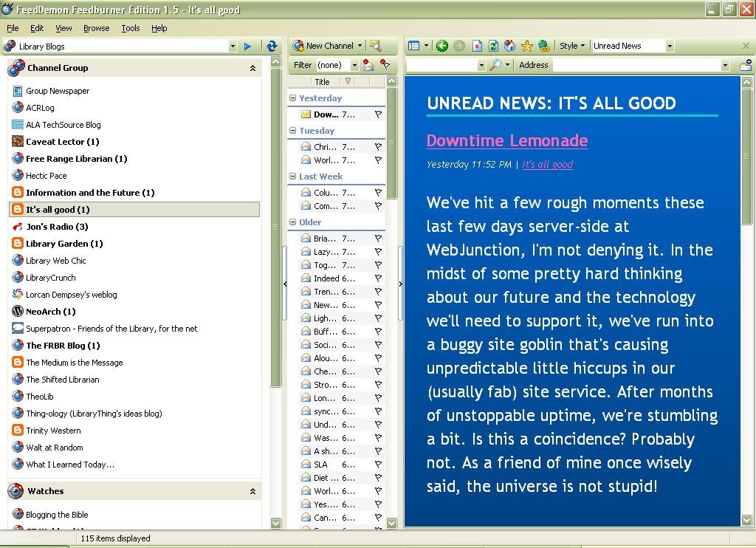Click the vertical scrollbar thumb of the article view
This screenshot has width=756, height=548.
point(746,156)
